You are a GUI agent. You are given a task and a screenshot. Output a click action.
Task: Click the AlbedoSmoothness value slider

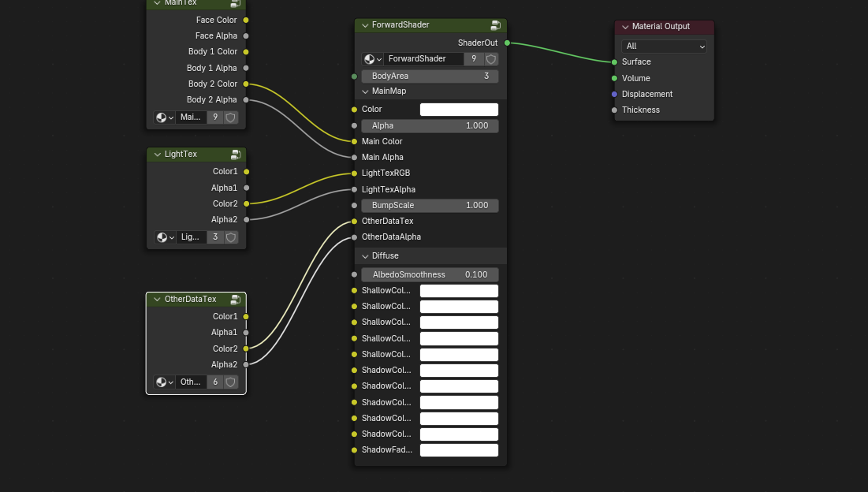[430, 275]
